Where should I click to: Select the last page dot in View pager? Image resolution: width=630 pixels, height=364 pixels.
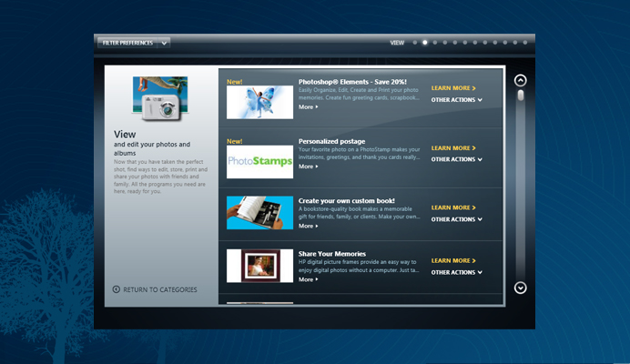click(523, 42)
